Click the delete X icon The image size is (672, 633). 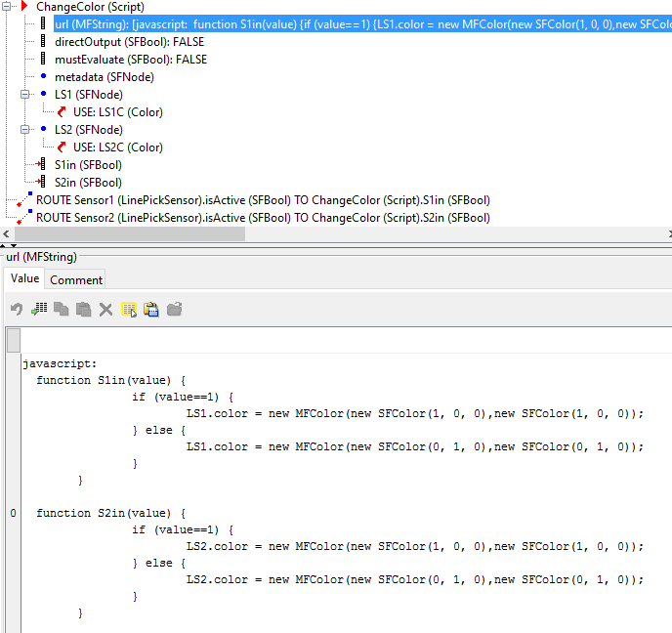(105, 310)
